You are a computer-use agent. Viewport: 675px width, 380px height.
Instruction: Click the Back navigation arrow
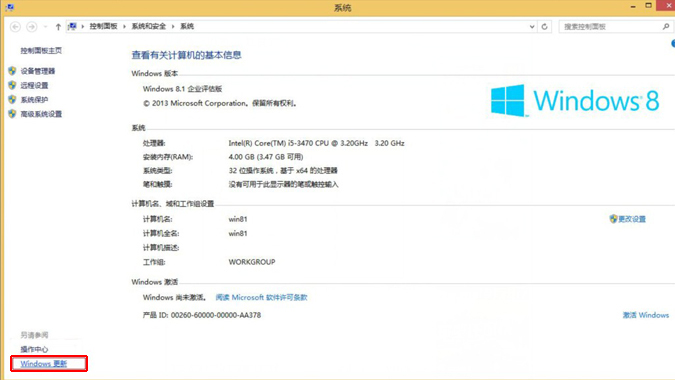point(15,27)
